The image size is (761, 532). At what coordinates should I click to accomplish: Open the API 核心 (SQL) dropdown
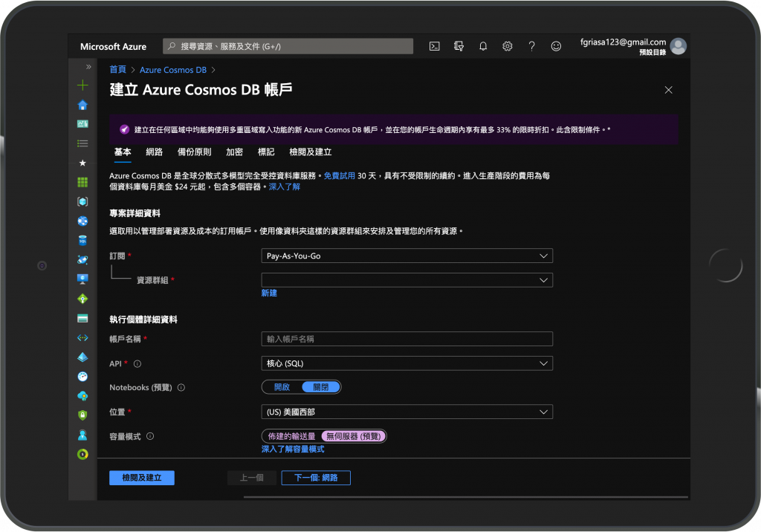(407, 363)
